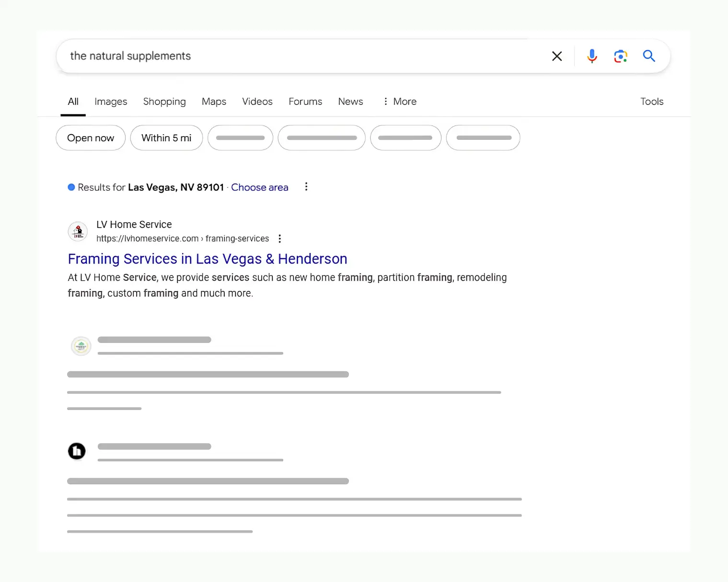Click the blue location dot indicator
The image size is (728, 582).
click(x=71, y=187)
